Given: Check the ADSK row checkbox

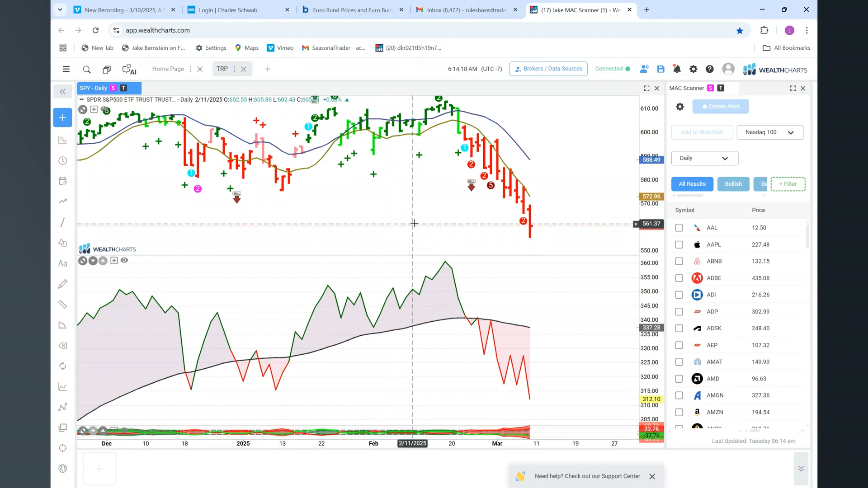Looking at the screenshot, I should coord(679,328).
